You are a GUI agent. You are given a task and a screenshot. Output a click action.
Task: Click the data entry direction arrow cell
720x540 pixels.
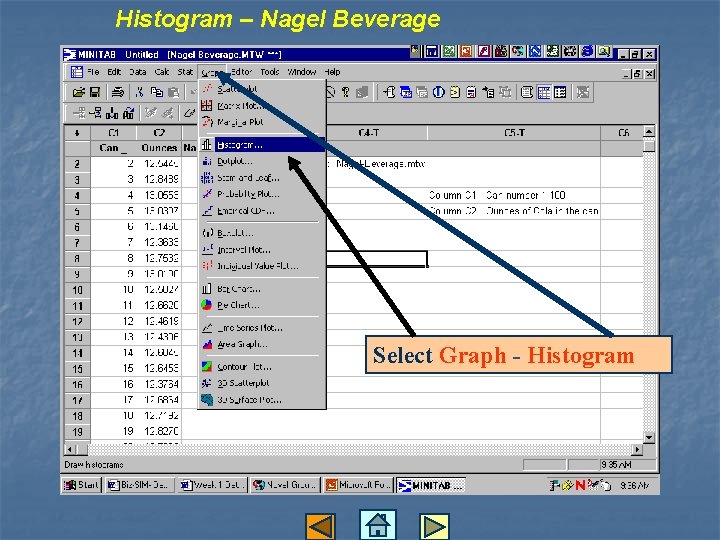(x=77, y=133)
